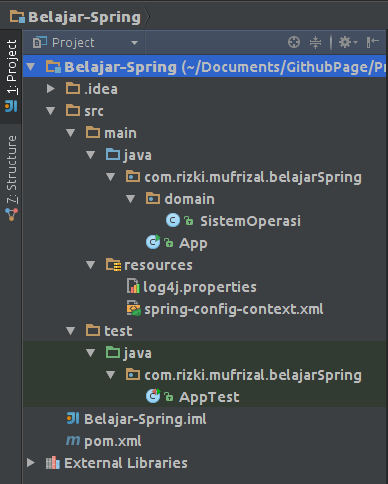Collapse the com.rizki.mufrizal.belajarSpring package under main
The image size is (388, 484).
point(111,177)
